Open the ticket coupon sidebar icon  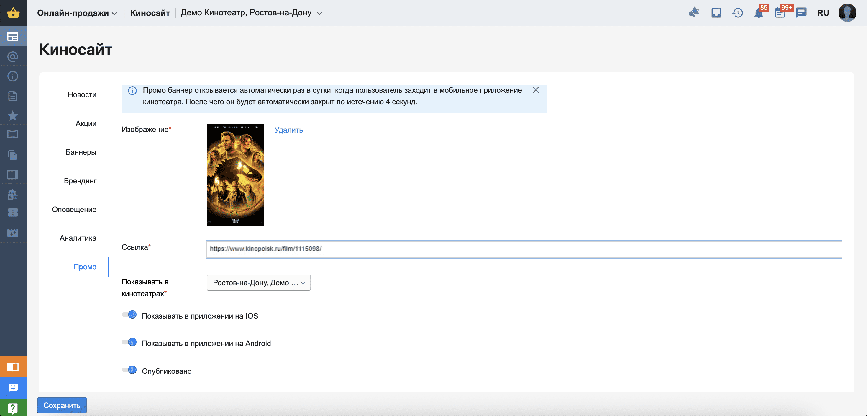[x=13, y=213]
